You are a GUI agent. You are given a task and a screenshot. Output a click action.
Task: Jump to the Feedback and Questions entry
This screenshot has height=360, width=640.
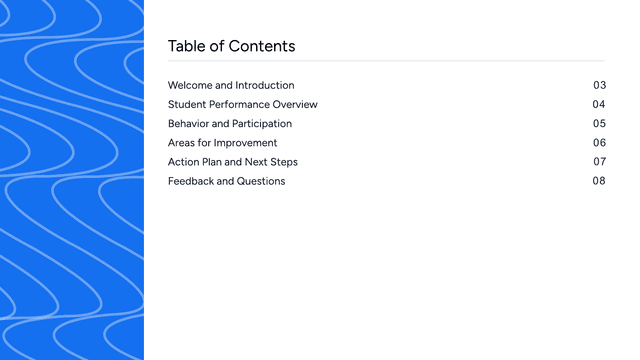(227, 181)
